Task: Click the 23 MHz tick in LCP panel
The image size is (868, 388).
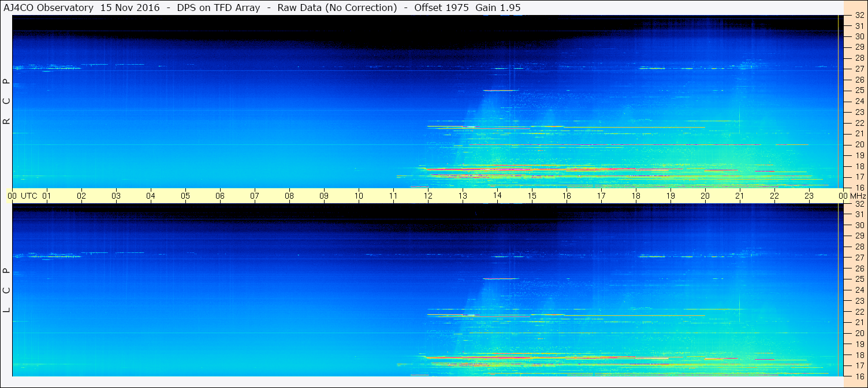Action: (859, 301)
